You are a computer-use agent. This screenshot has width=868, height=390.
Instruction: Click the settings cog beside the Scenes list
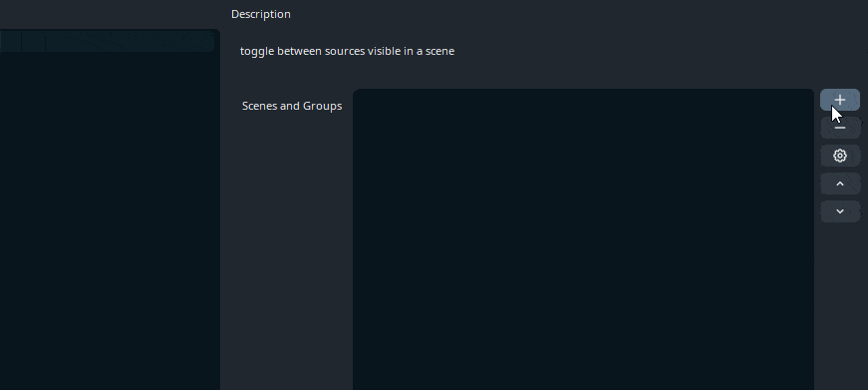point(840,156)
